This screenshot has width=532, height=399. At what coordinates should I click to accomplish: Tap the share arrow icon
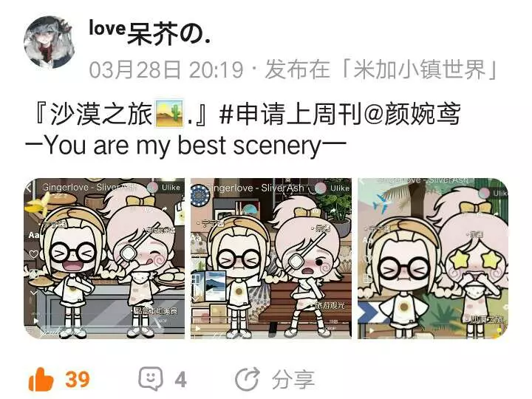(x=248, y=379)
